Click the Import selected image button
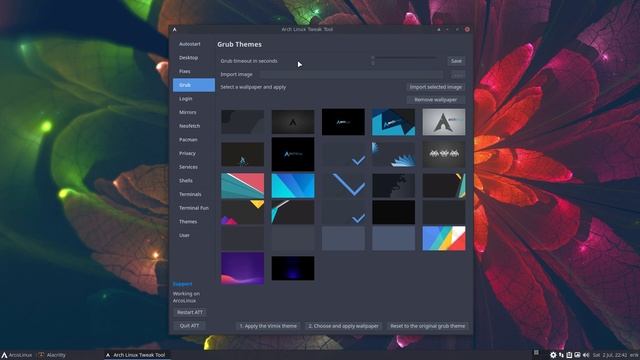This screenshot has width=640, height=360. click(436, 87)
